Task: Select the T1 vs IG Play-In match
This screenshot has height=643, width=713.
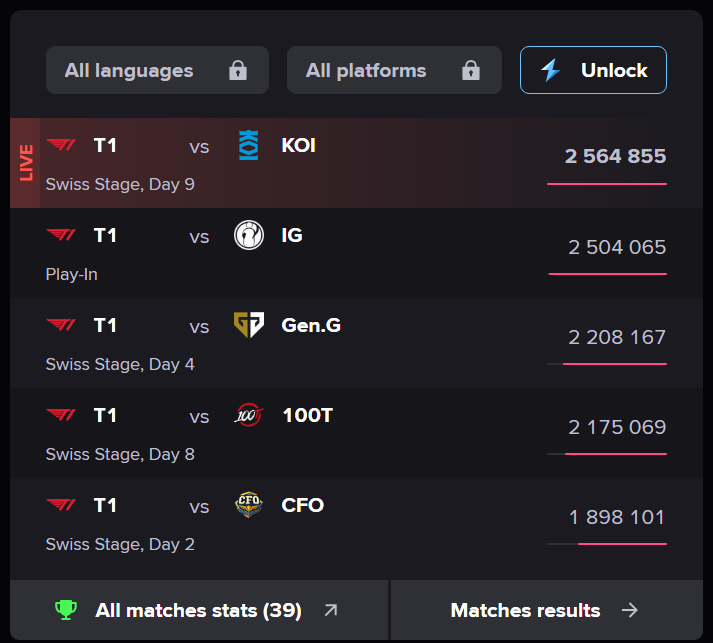Action: (300, 253)
